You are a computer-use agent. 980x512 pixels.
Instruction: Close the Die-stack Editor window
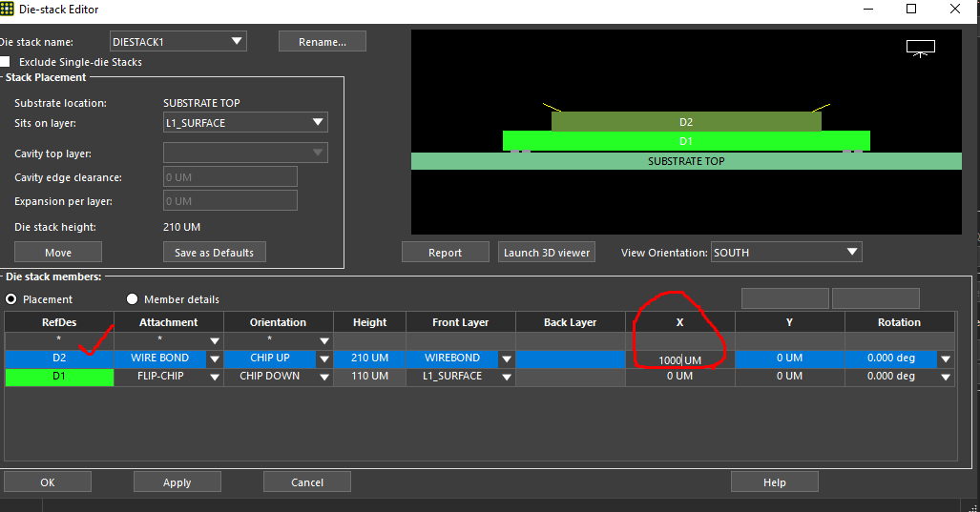(x=955, y=9)
